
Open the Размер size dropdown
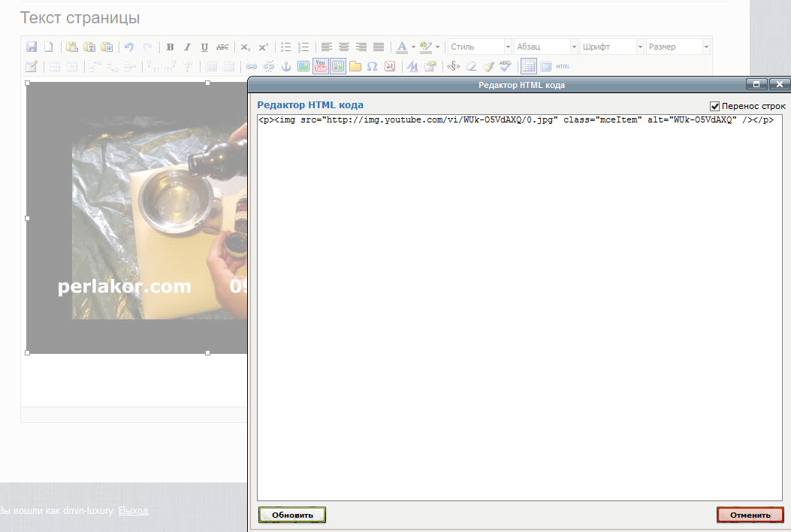678,47
